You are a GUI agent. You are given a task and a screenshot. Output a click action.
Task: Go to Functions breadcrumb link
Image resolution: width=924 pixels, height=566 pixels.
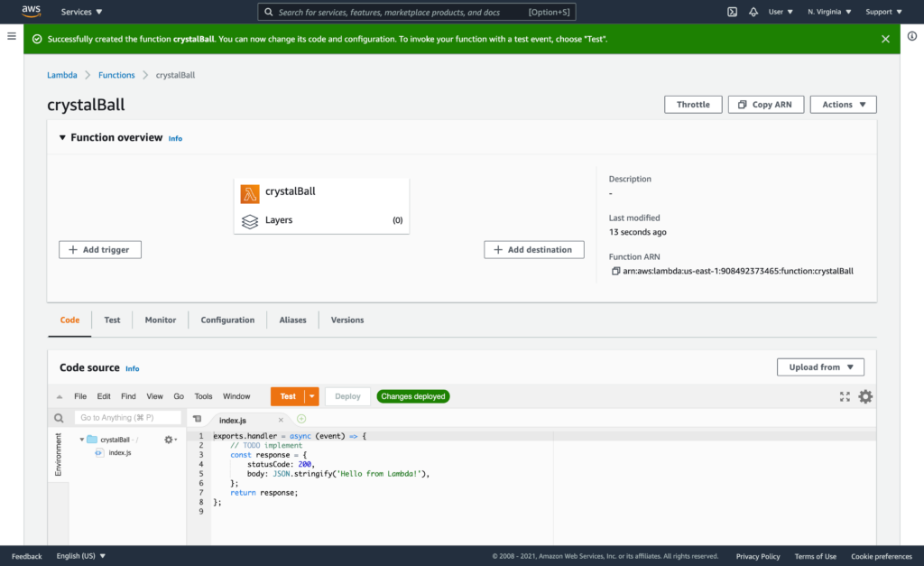[x=116, y=75]
